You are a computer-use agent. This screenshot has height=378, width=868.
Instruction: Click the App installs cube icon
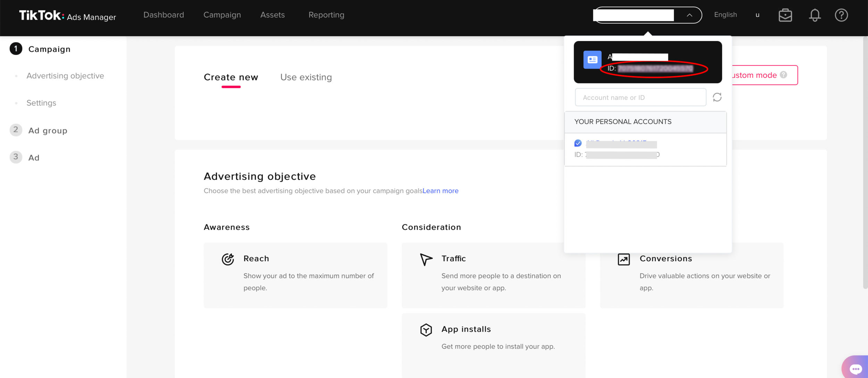[x=426, y=330]
